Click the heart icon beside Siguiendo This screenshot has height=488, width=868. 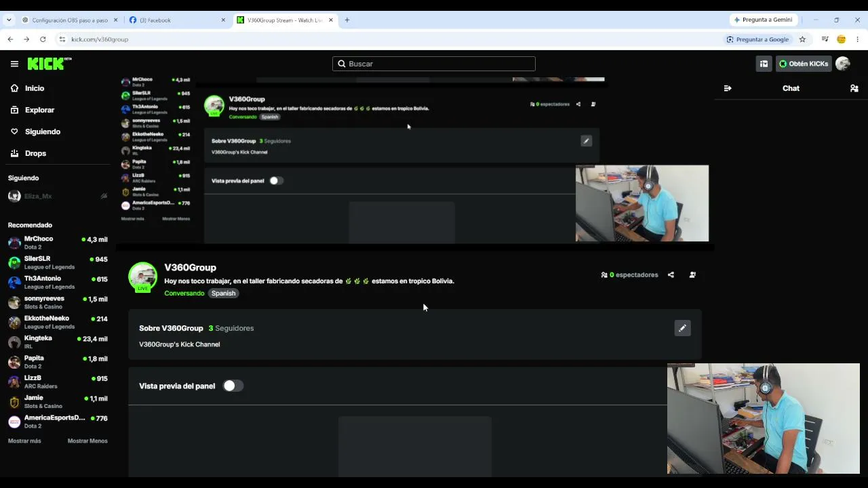coord(14,131)
